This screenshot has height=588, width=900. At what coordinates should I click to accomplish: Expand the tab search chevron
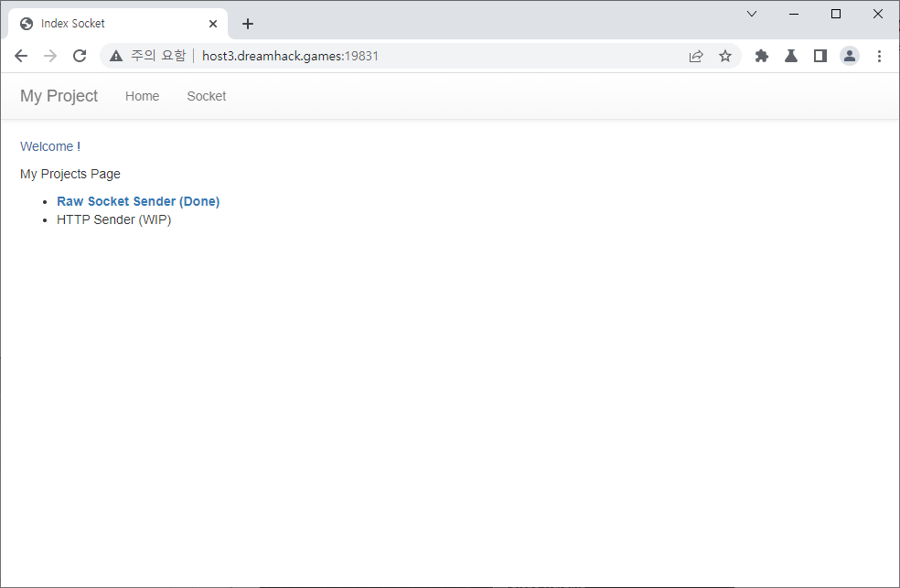point(752,14)
